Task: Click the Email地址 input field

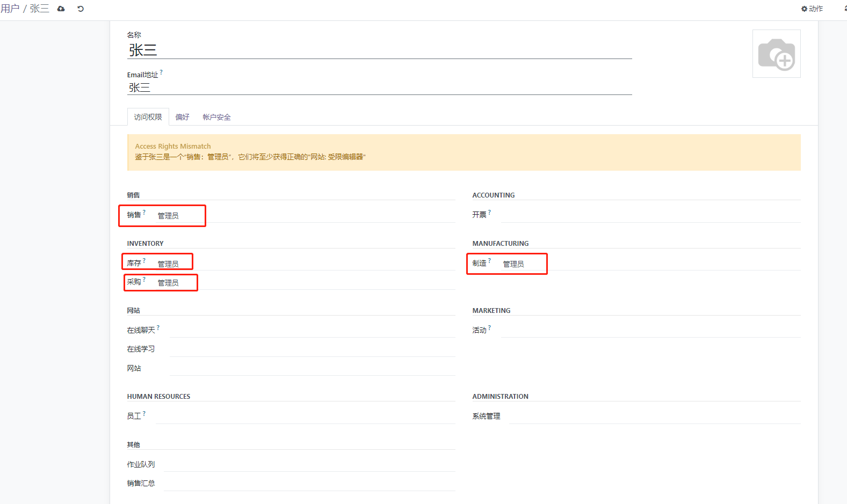Action: point(379,87)
